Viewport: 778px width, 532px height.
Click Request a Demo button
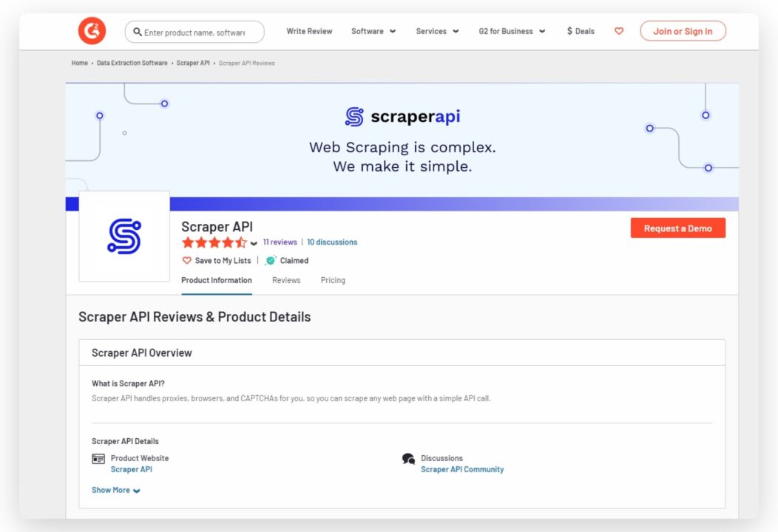click(677, 228)
